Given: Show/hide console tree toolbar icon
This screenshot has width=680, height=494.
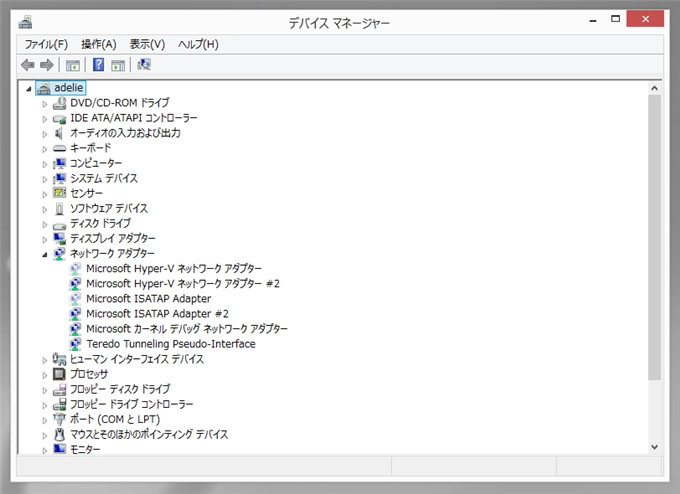Looking at the screenshot, I should (72, 65).
